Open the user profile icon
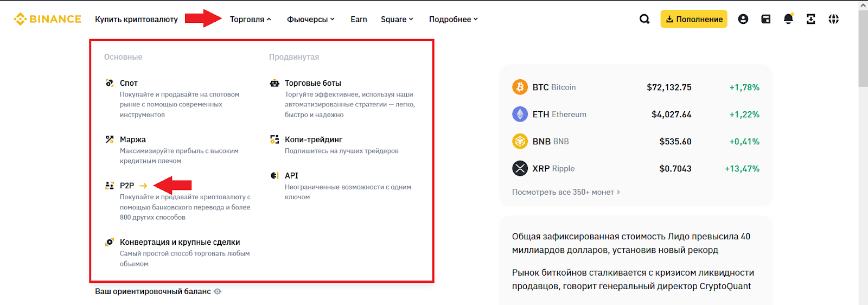 743,19
